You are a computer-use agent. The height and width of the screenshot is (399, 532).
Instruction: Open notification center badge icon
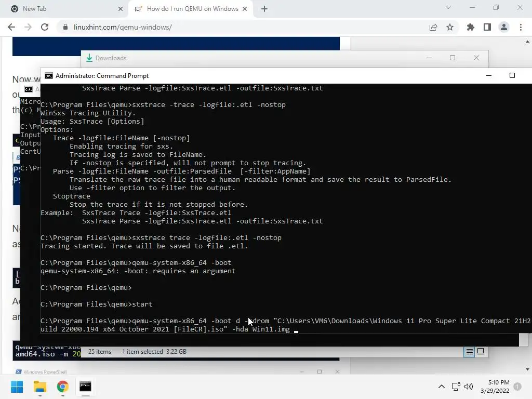click(517, 387)
